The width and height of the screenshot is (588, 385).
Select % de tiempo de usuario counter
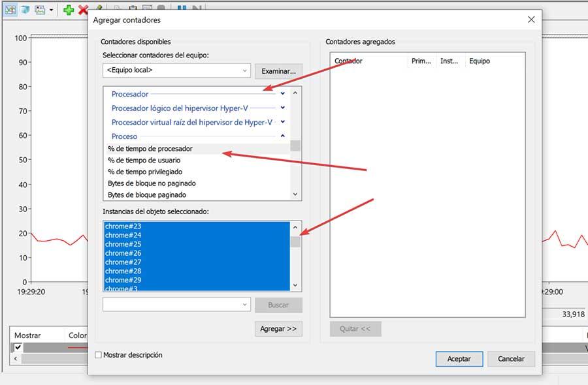coord(198,161)
